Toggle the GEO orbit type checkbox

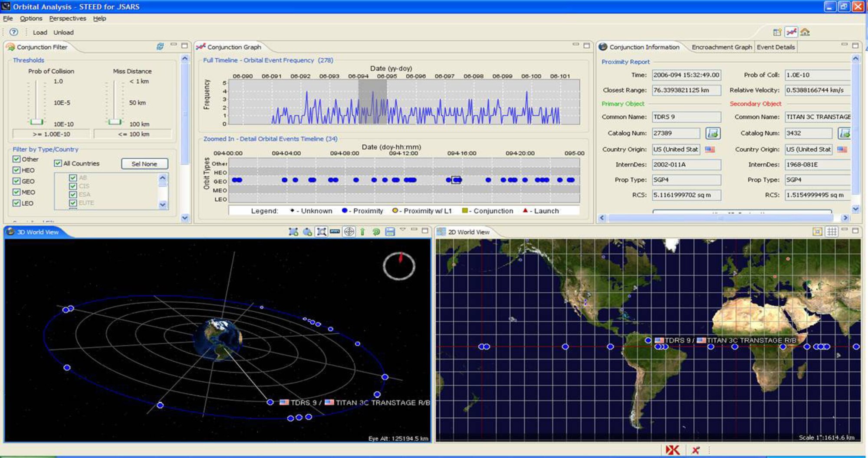coord(16,181)
